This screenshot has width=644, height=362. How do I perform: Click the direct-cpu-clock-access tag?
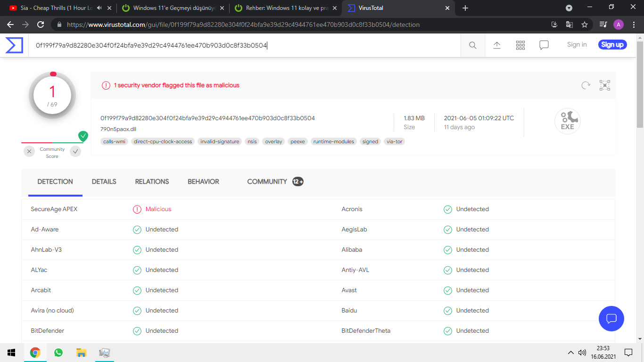point(163,141)
